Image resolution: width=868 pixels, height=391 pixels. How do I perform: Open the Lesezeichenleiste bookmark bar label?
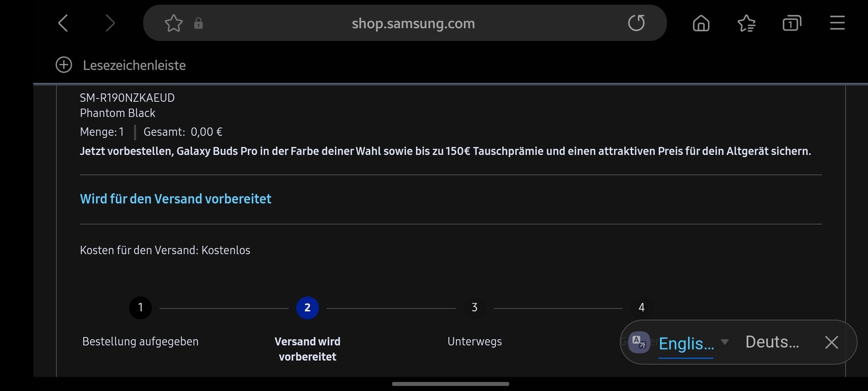tap(134, 65)
